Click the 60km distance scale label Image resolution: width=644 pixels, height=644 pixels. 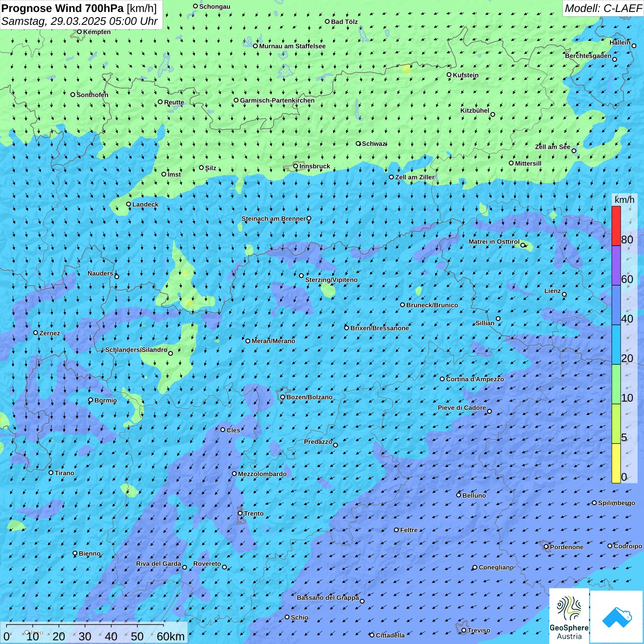point(171,637)
